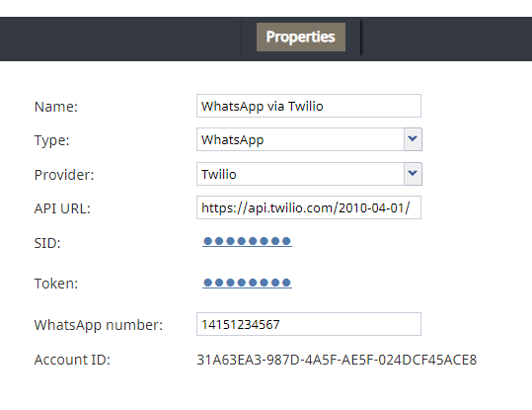Edit the masked Token value link
Image resolution: width=532 pixels, height=410 pixels.
[247, 283]
